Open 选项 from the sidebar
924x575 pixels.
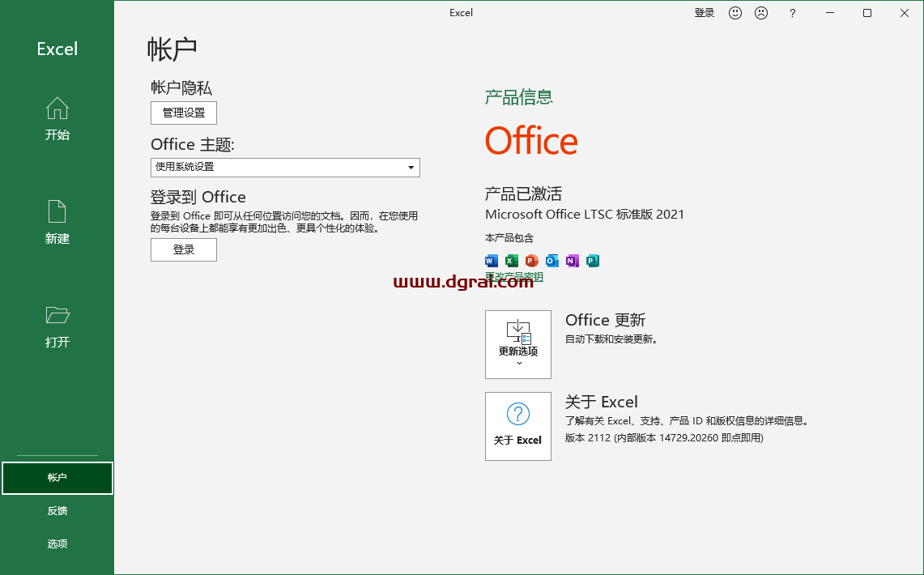pos(57,543)
